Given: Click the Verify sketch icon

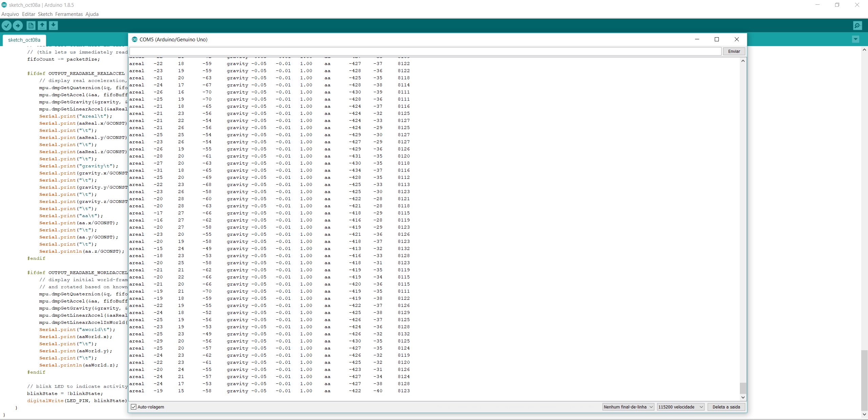Looking at the screenshot, I should [x=7, y=25].
